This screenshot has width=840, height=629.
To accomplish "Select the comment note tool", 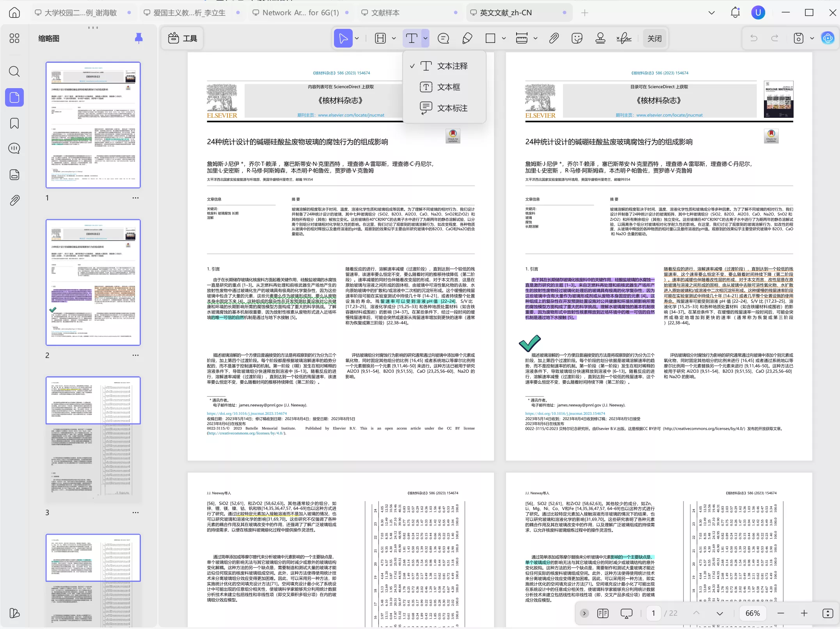I will click(443, 38).
